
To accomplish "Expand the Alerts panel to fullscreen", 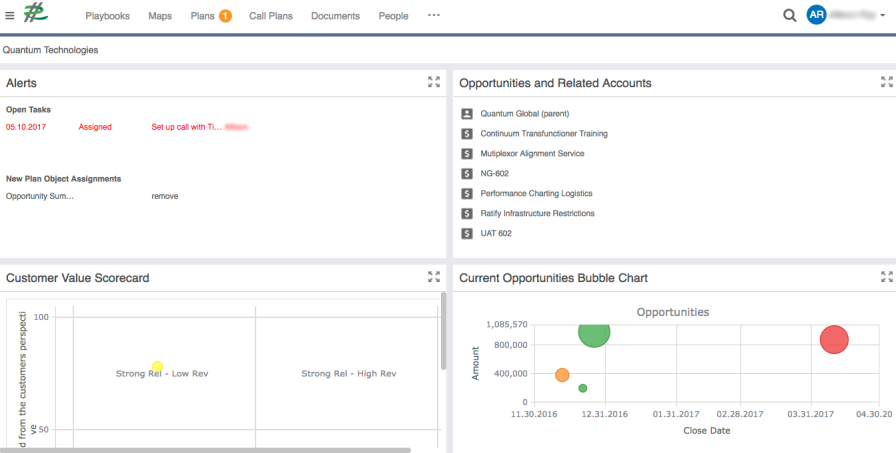I will pos(434,82).
